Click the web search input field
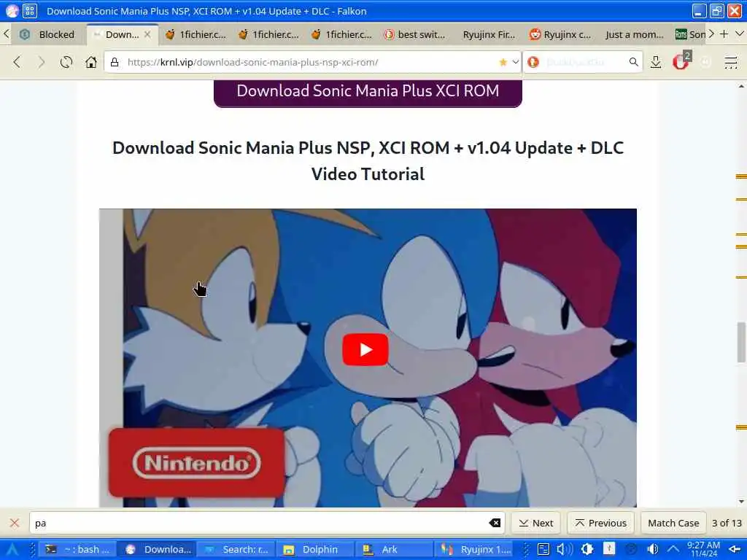Viewport: 747px width, 560px height. click(584, 62)
